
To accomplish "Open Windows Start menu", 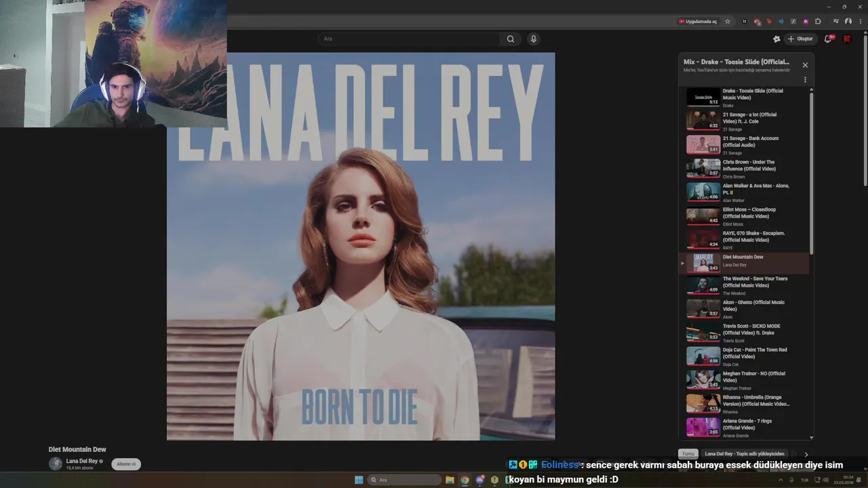I will click(359, 480).
